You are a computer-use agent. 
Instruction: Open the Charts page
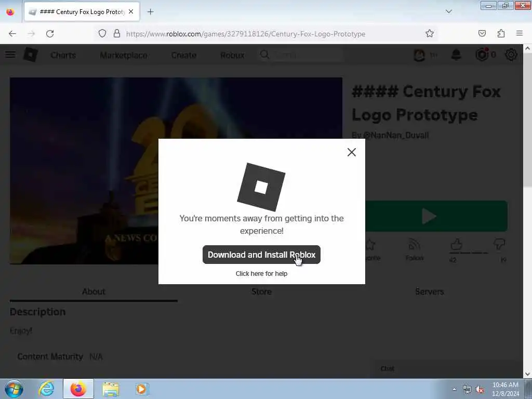click(63, 55)
